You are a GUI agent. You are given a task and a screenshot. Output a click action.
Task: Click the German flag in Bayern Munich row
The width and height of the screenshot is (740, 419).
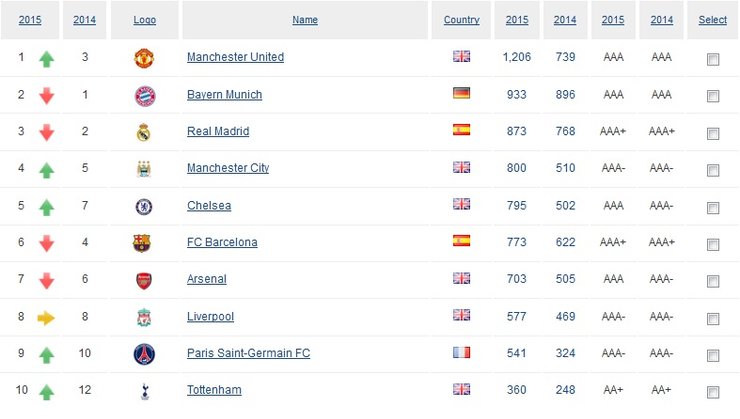click(461, 94)
